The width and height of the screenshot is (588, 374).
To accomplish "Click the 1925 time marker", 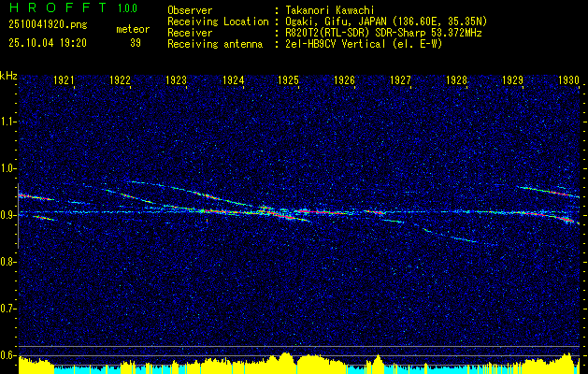I will pyautogui.click(x=288, y=79).
